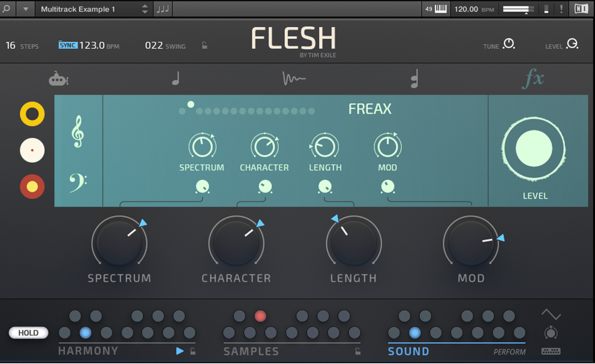The height and width of the screenshot is (364, 595).
Task: Open the waveform mono synth page
Action: pyautogui.click(x=294, y=79)
